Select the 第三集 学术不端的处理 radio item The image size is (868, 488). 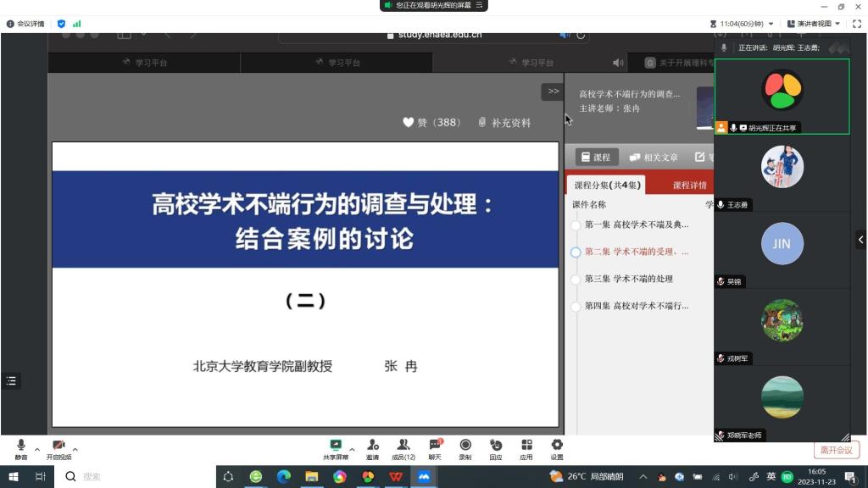[576, 279]
